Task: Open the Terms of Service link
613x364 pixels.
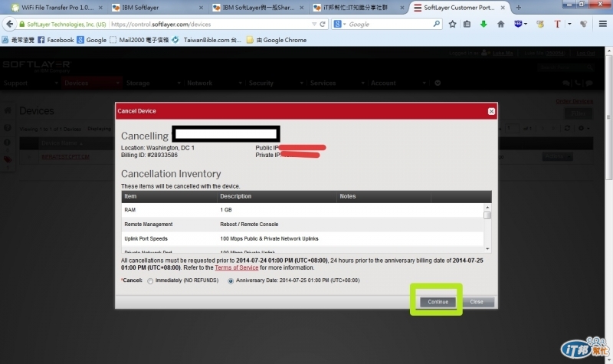Action: tap(237, 267)
